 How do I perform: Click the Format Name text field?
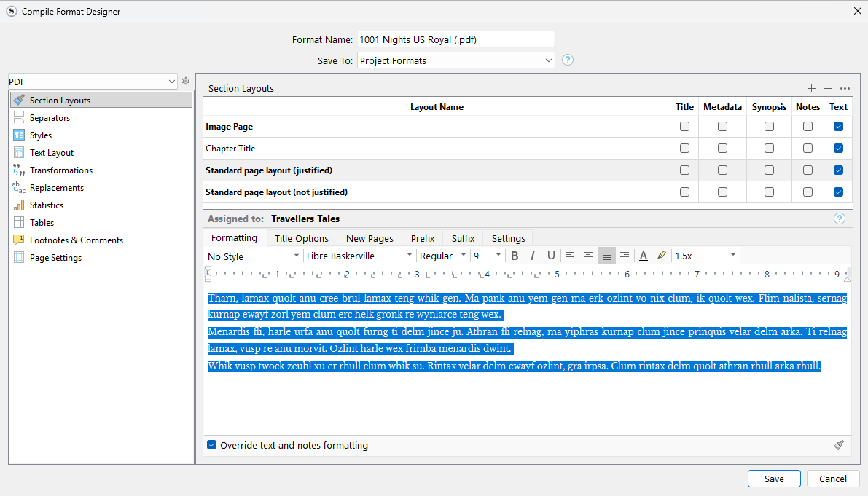click(456, 39)
